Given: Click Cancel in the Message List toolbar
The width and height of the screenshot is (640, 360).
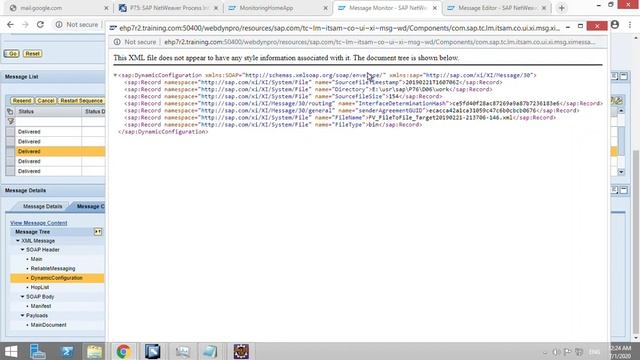Looking at the screenshot, I should (46, 100).
